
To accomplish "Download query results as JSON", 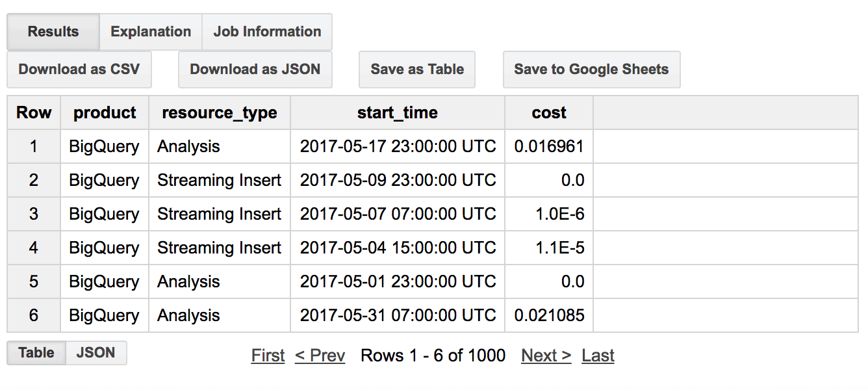I will [255, 69].
